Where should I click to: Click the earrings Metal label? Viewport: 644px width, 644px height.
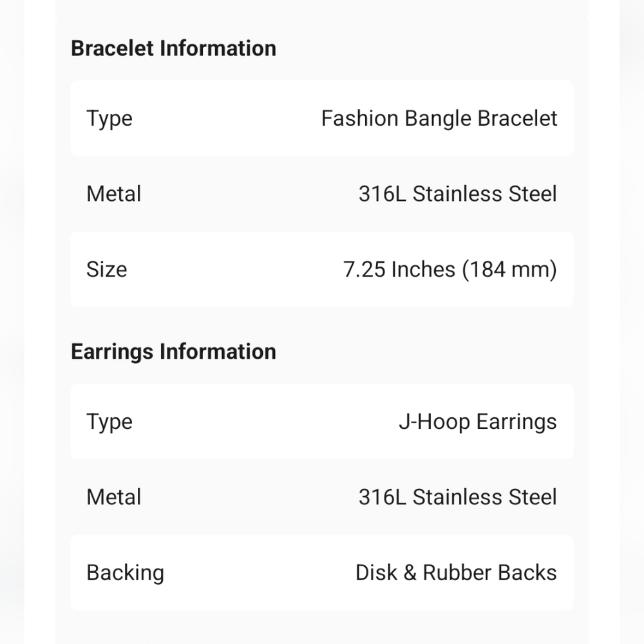[114, 497]
